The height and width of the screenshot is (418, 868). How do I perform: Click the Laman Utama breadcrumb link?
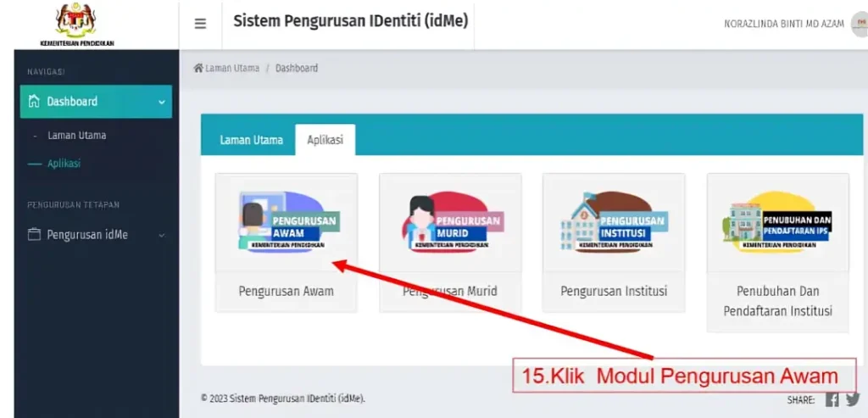pos(232,68)
